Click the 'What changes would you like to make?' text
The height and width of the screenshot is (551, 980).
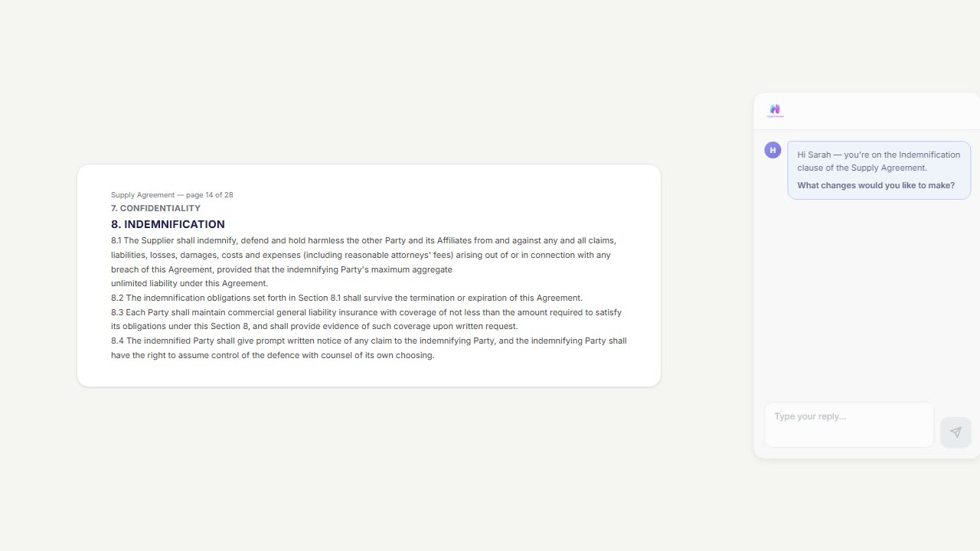(876, 185)
